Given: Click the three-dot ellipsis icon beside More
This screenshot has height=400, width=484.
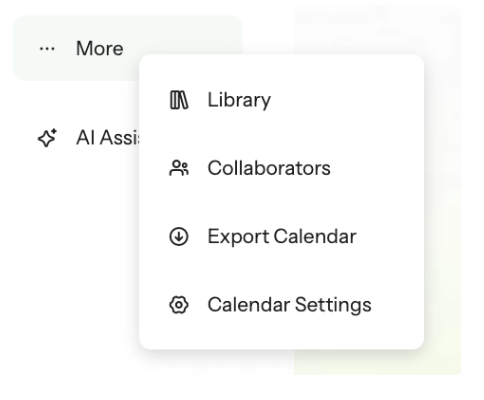Looking at the screenshot, I should [47, 49].
